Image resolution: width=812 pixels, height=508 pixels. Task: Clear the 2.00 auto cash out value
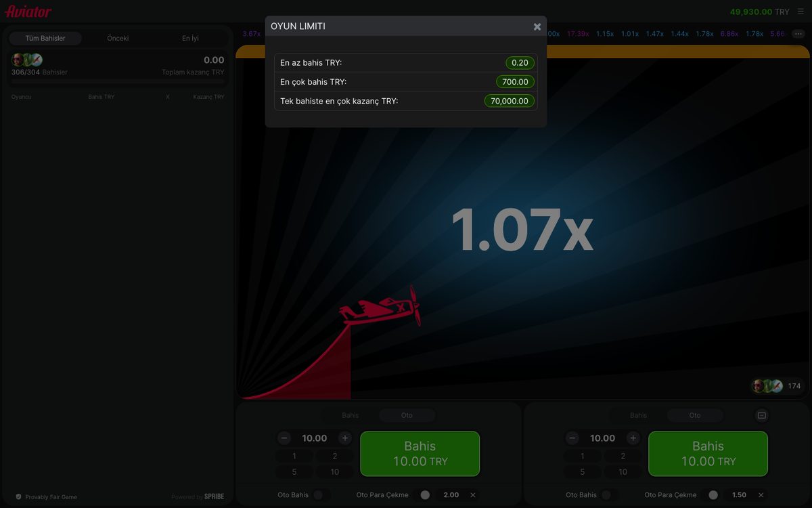tap(472, 495)
